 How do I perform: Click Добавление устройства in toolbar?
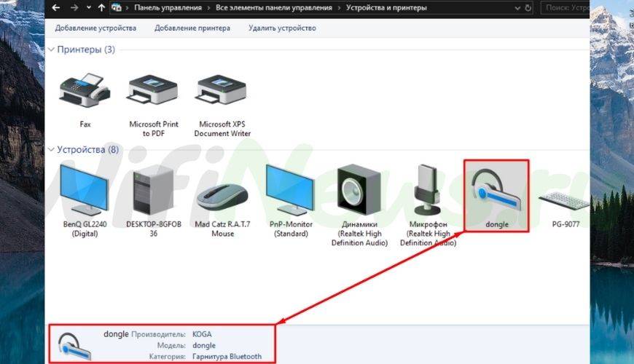(95, 28)
